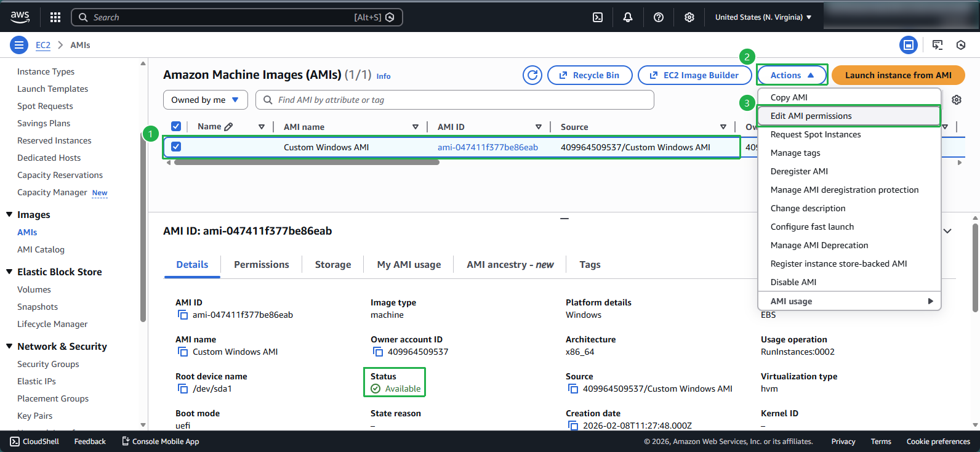The width and height of the screenshot is (980, 452).
Task: Click the horizontal table scrollbar
Action: pyautogui.click(x=307, y=163)
